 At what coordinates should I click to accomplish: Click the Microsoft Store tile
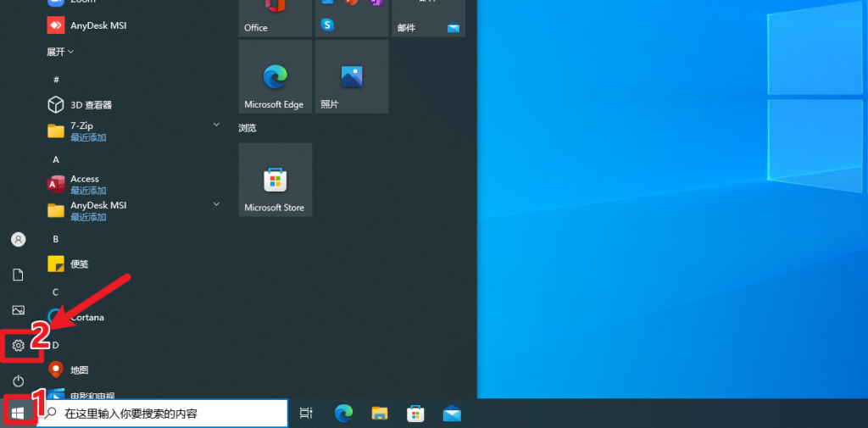[275, 180]
